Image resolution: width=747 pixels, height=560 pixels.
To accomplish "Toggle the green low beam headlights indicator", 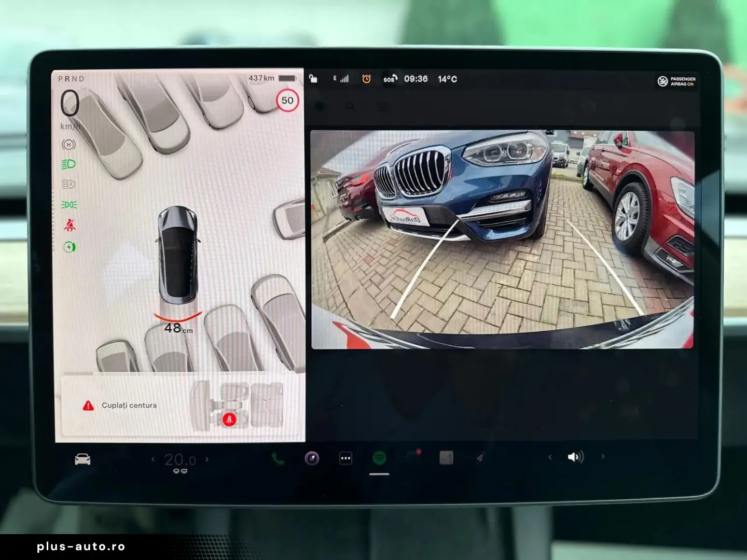I will click(69, 164).
